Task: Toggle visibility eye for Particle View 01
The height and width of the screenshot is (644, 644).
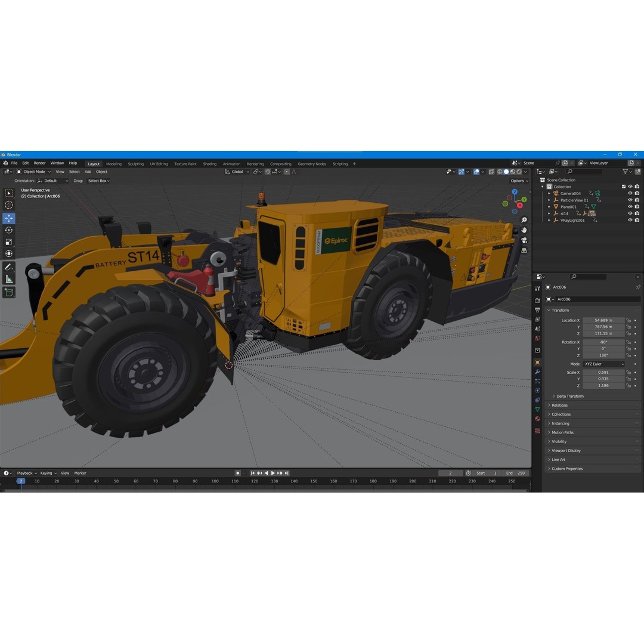Action: tap(630, 200)
